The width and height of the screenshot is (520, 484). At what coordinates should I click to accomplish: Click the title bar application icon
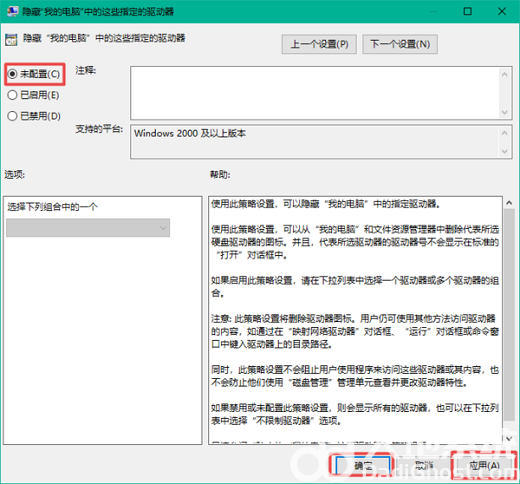click(13, 11)
